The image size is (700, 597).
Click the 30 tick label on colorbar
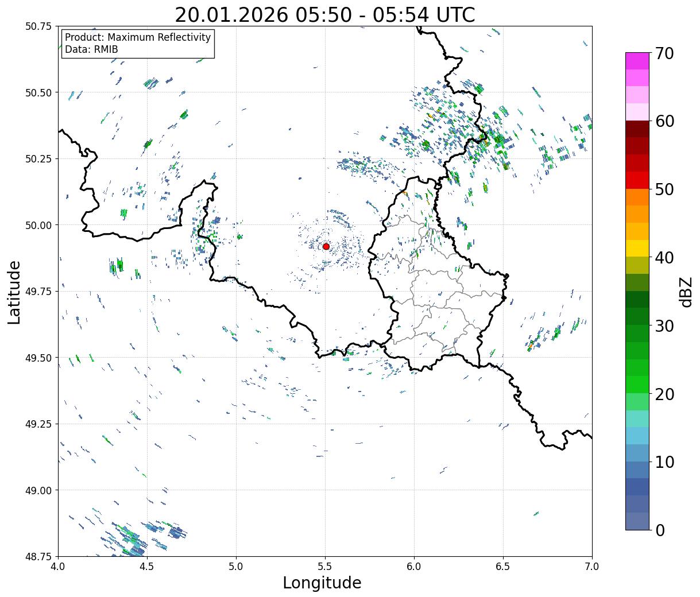663,325
